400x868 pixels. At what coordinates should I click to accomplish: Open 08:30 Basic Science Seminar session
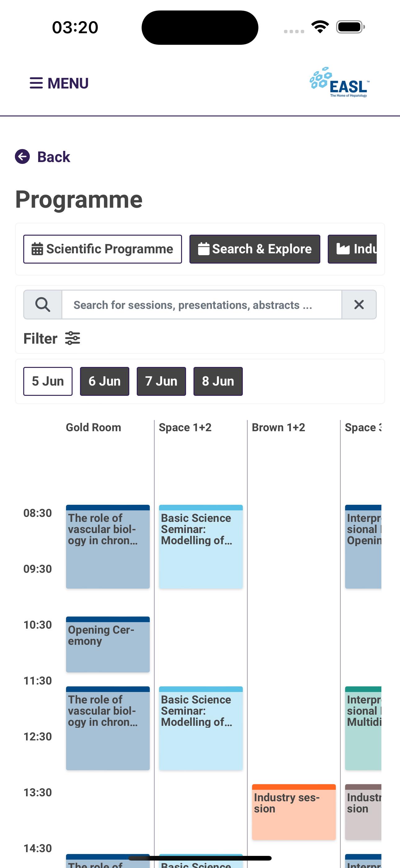(x=201, y=547)
